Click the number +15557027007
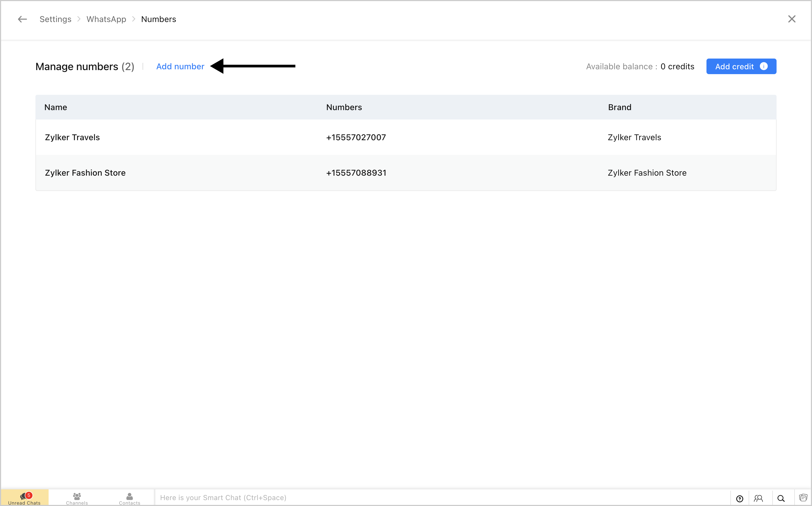Screen dimensions: 812x506 click(356, 138)
